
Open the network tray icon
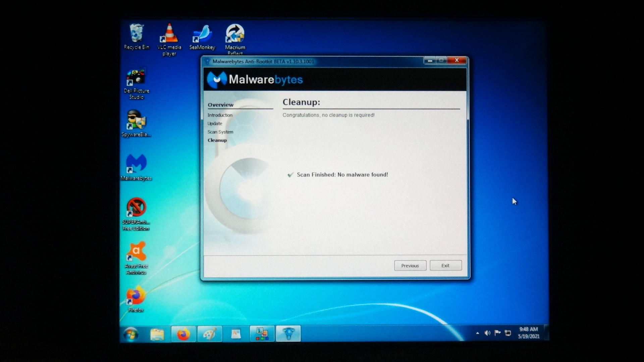[508, 333]
